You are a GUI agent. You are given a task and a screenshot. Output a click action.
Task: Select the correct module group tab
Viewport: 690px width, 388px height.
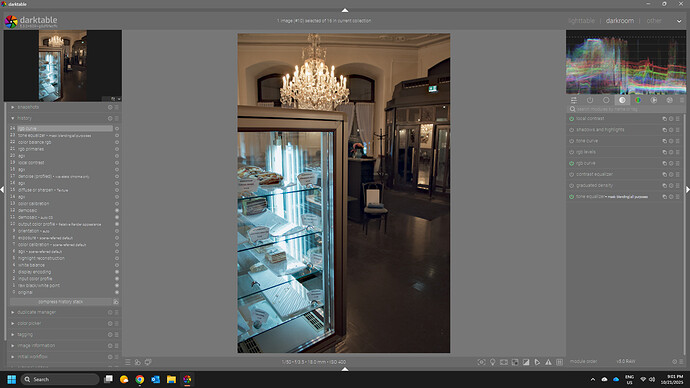653,100
